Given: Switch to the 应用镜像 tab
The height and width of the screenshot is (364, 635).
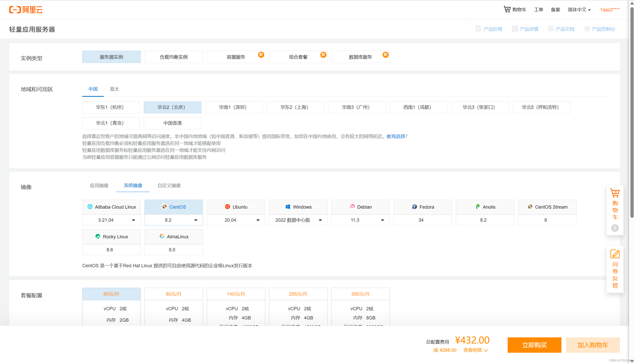Looking at the screenshot, I should 99,186.
